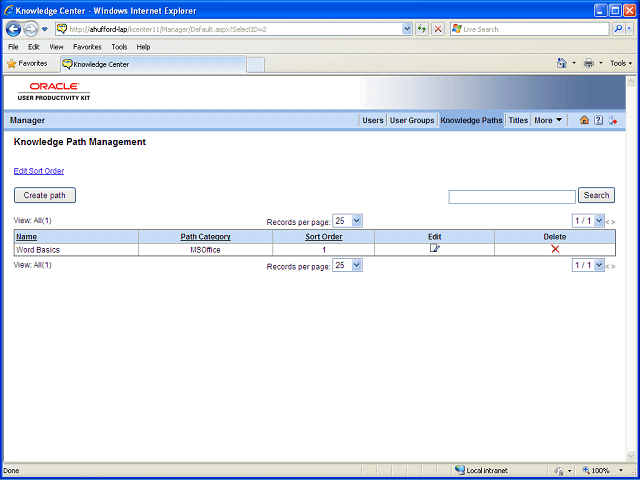Click the Live Search magnifier icon
The width and height of the screenshot is (640, 480).
click(618, 29)
